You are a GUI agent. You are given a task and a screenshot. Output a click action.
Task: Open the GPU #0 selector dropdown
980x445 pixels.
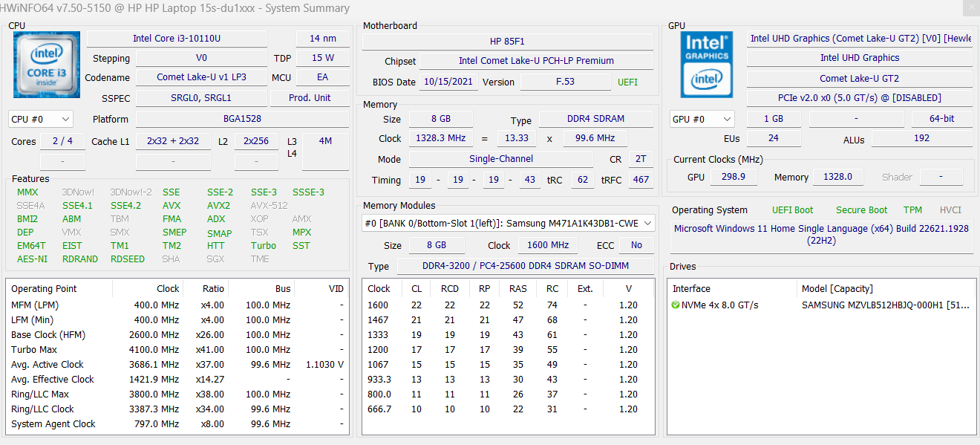click(702, 119)
